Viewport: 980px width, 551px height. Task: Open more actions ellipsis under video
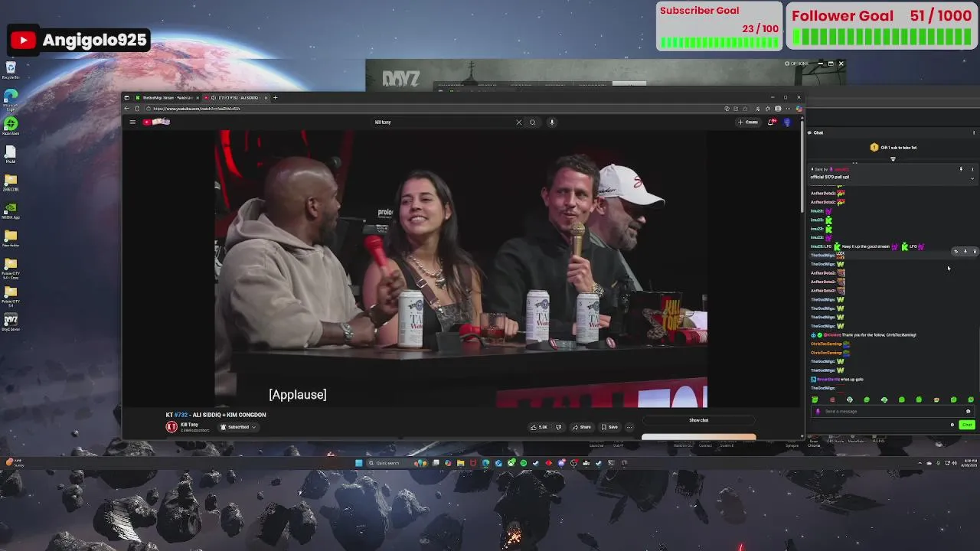point(629,427)
